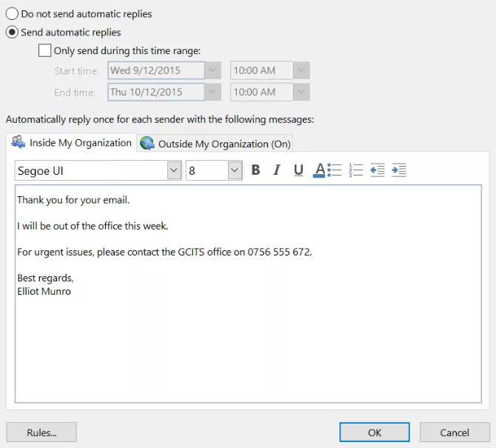Click the Thu 10/12/2015 end date field

pos(156,92)
